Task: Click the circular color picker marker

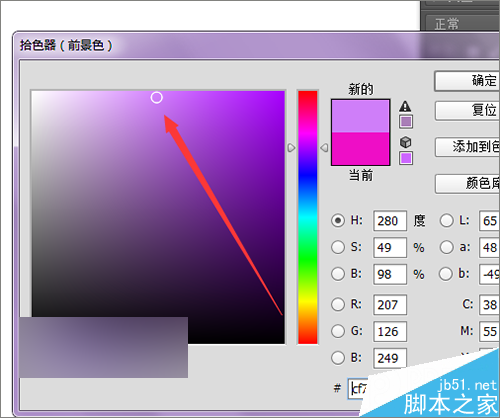Action: (x=157, y=98)
